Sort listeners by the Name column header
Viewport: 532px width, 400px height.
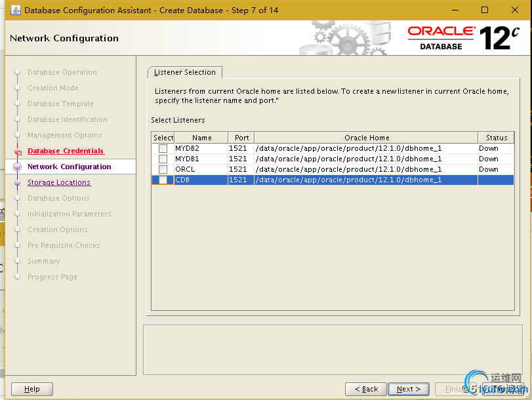click(x=201, y=138)
